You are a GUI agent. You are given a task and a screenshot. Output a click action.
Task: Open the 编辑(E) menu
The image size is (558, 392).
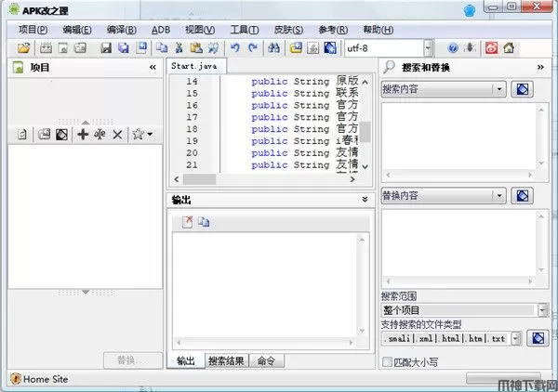click(77, 30)
